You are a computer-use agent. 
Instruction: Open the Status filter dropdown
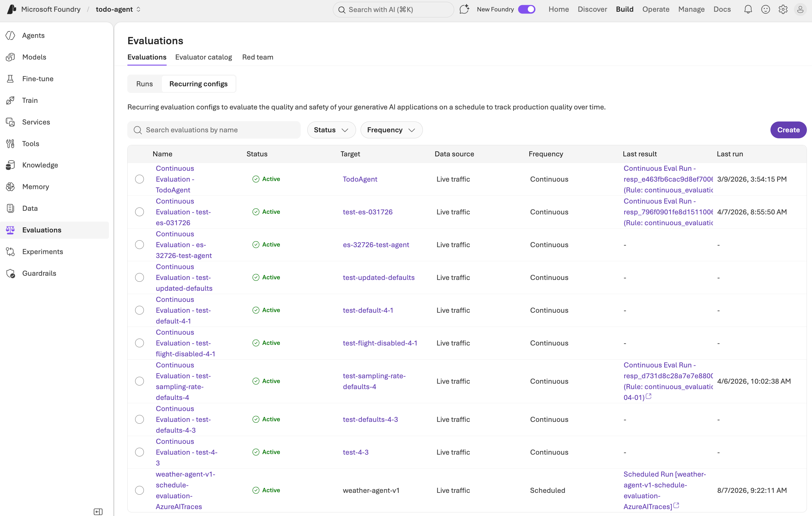point(331,130)
